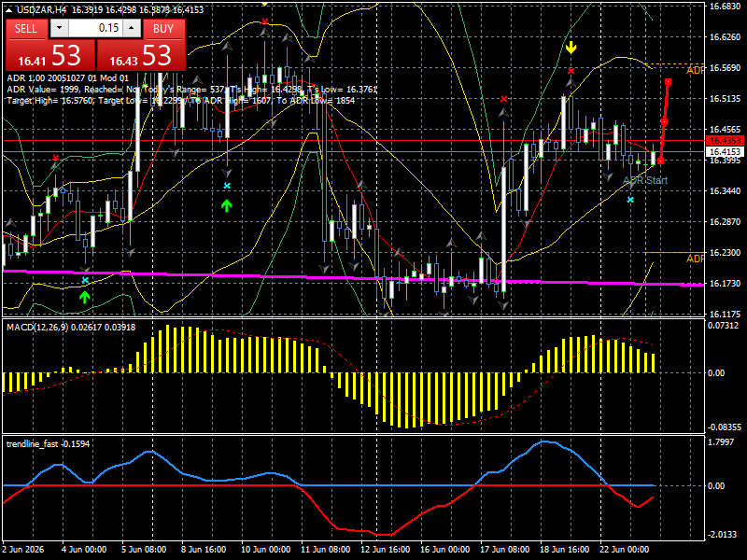The height and width of the screenshot is (560, 747).
Task: Click the 16.6830 price axis label
Action: pyautogui.click(x=726, y=7)
